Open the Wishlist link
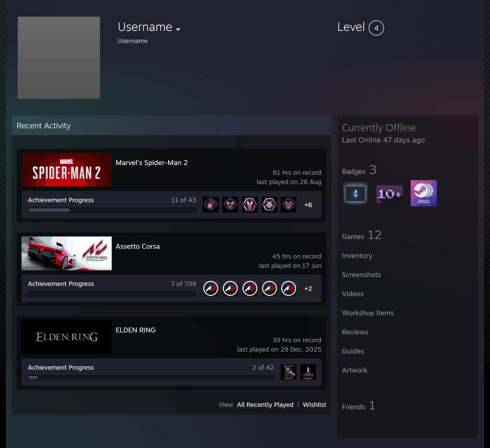490x448 pixels. pyautogui.click(x=314, y=405)
